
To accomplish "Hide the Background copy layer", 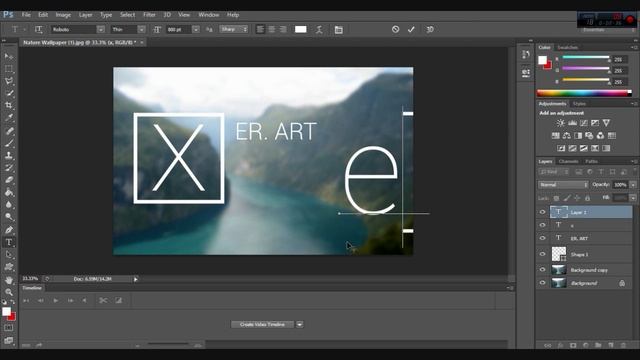I will 542,269.
